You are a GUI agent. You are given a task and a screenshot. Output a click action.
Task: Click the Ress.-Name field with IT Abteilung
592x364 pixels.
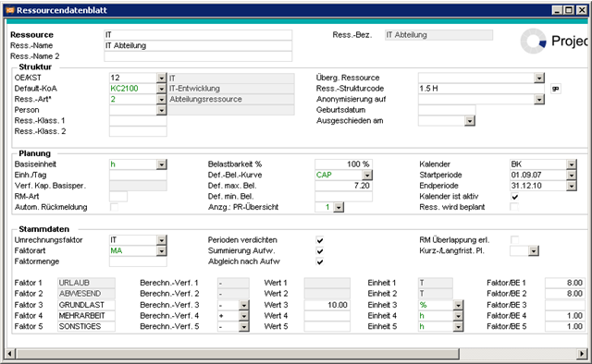pyautogui.click(x=198, y=45)
